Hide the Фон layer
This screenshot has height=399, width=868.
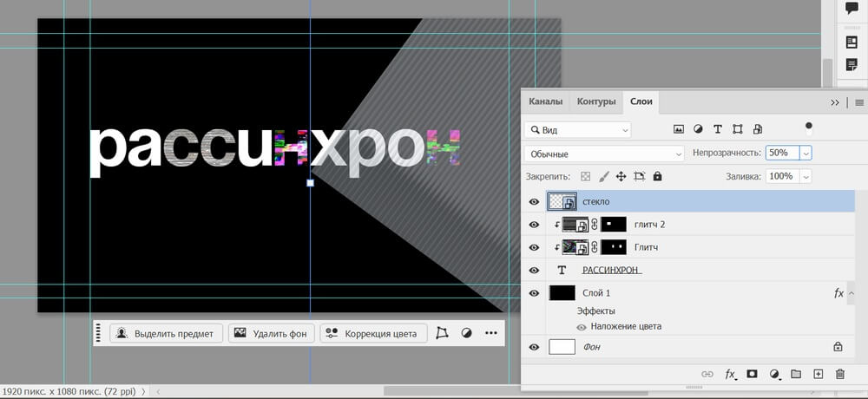[534, 347]
